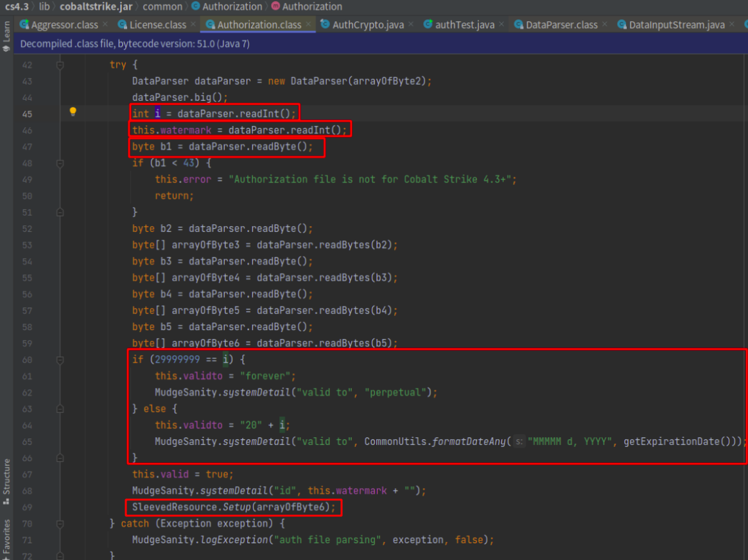Open the authTest.java tab
Viewport: 748px width, 560px height.
pos(465,25)
